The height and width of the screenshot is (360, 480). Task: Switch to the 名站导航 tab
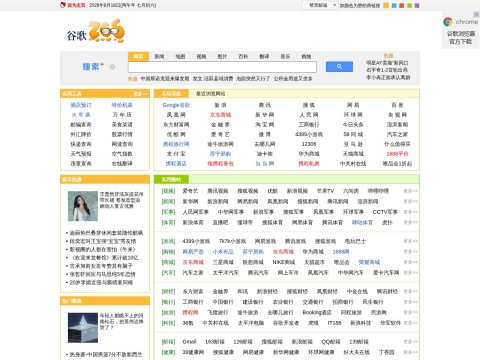(x=171, y=94)
